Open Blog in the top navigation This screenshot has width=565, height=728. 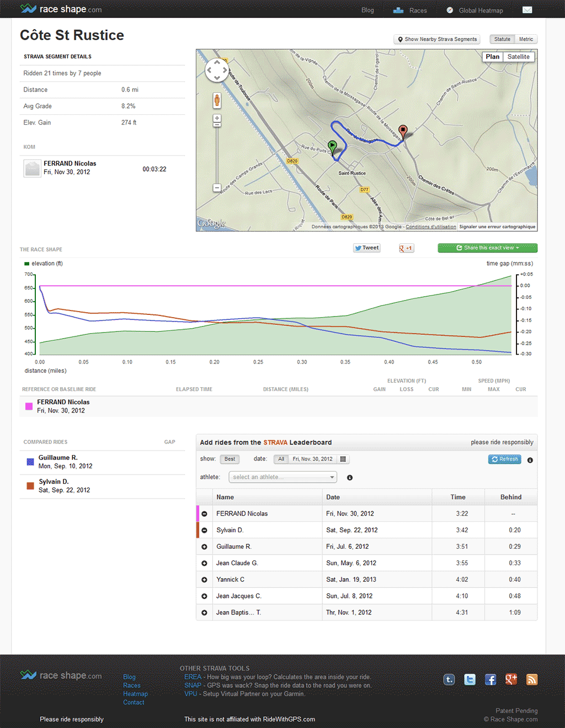pos(367,10)
